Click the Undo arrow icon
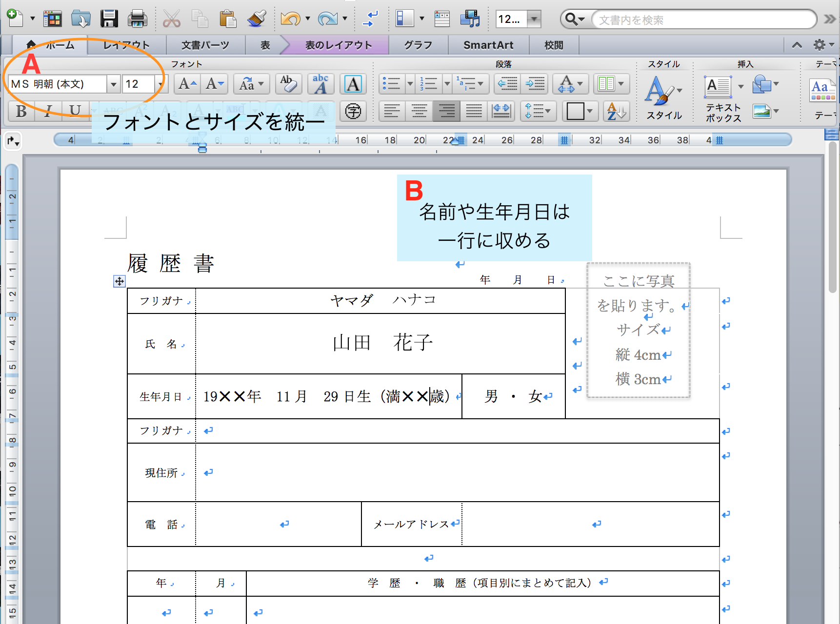 (x=290, y=19)
